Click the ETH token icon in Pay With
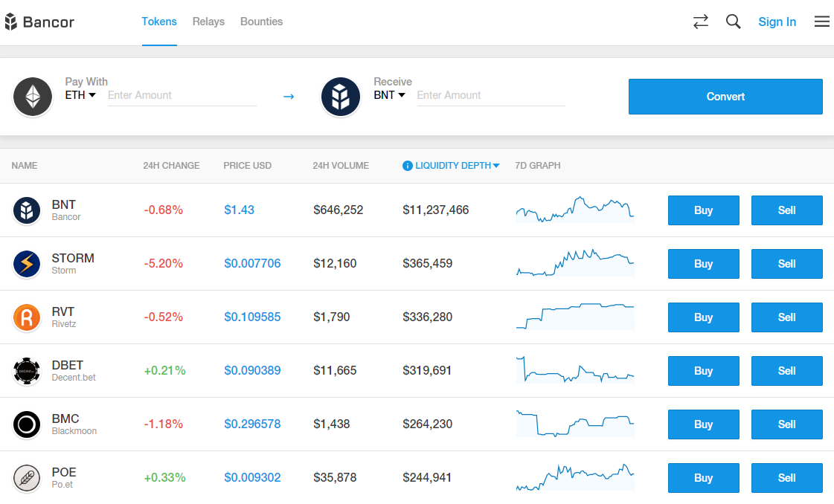 (x=33, y=97)
